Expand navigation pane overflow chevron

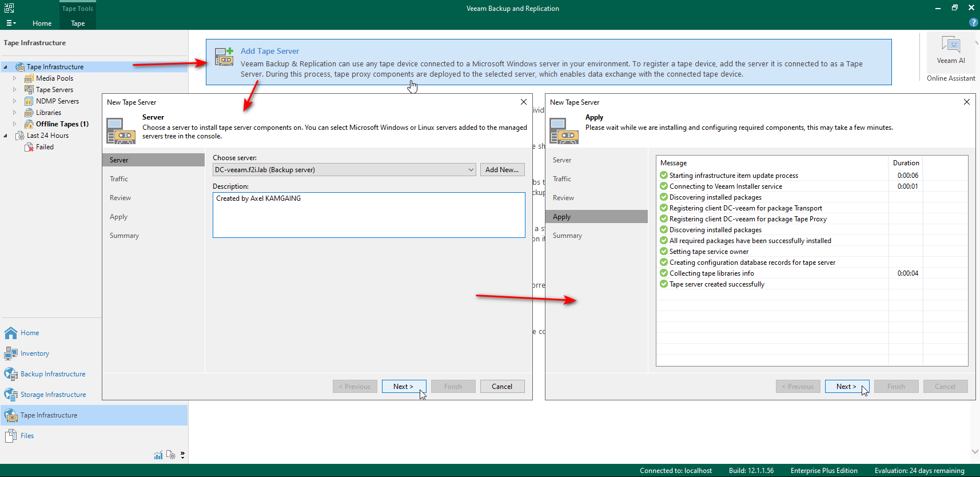[x=182, y=455]
